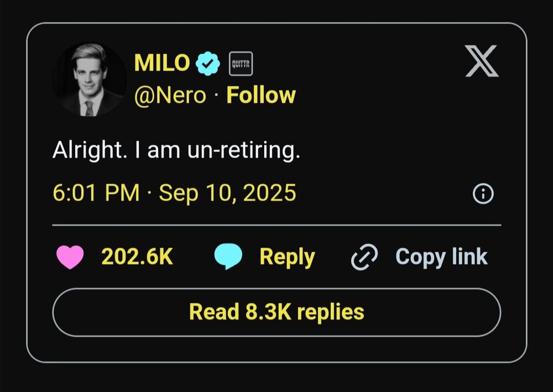Click the chain link copy icon

coord(364,257)
